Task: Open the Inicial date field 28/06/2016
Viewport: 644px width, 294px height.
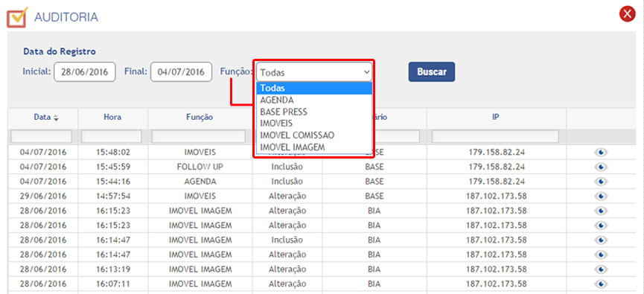Action: tap(85, 72)
